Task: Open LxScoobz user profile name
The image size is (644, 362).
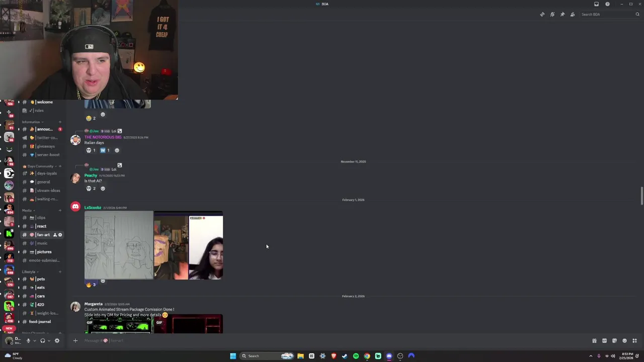Action: (93, 208)
